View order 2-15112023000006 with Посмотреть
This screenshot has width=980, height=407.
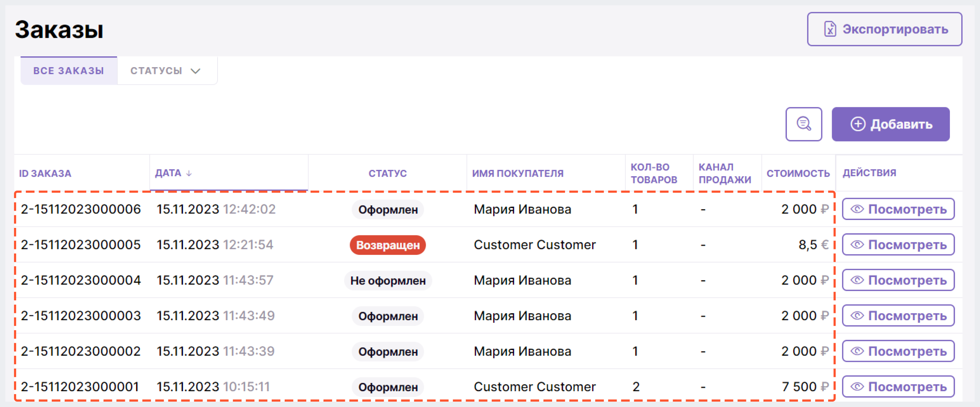click(x=898, y=209)
